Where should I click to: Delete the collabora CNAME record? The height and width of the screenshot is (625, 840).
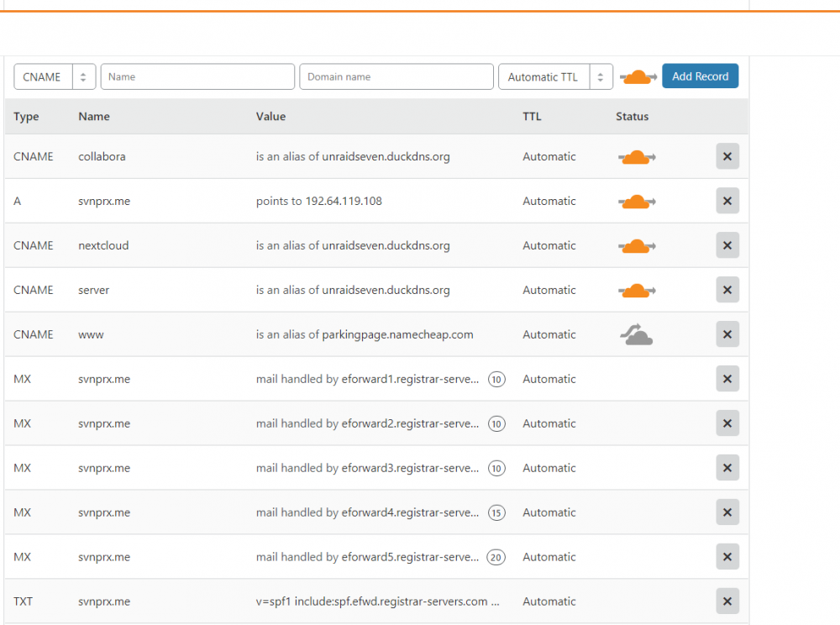pos(727,156)
